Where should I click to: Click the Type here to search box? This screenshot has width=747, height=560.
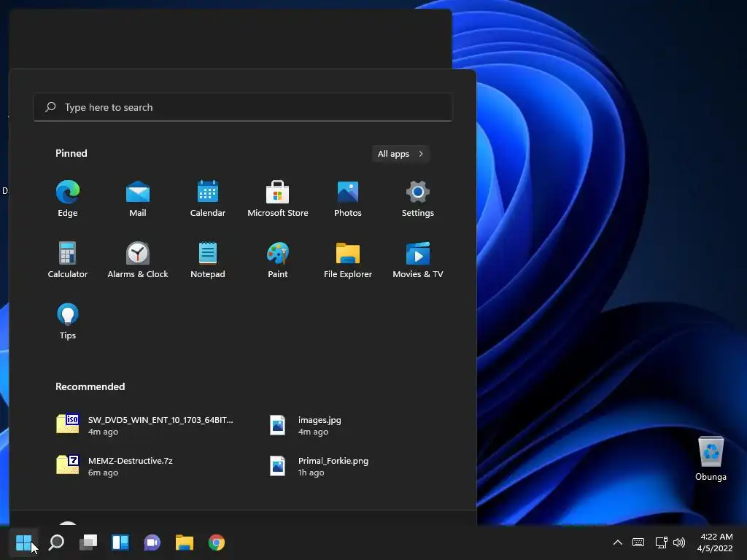coord(242,107)
